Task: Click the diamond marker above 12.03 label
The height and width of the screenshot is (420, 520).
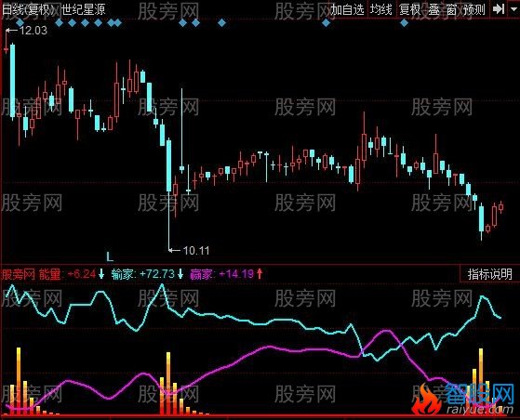Action: pos(20,22)
